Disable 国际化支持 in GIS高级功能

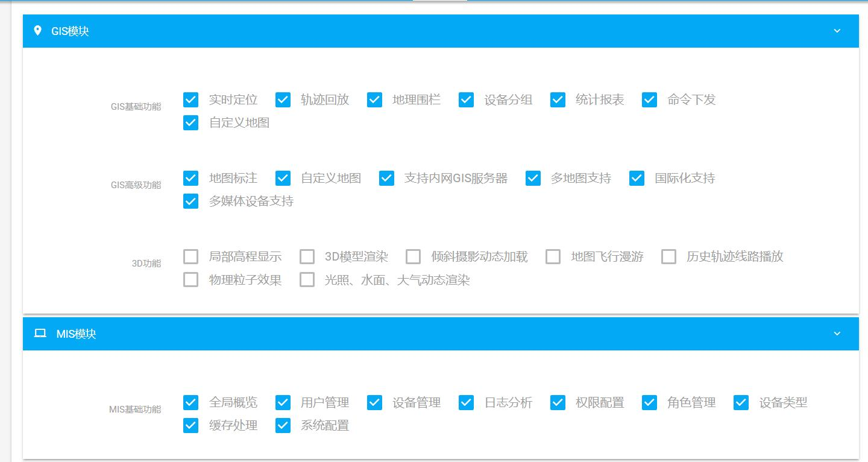point(637,178)
